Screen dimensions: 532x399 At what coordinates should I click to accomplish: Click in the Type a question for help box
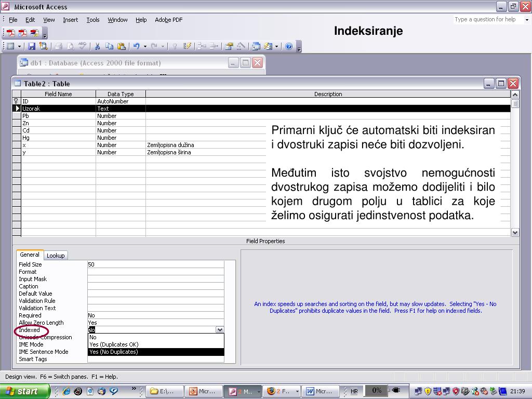click(x=488, y=19)
